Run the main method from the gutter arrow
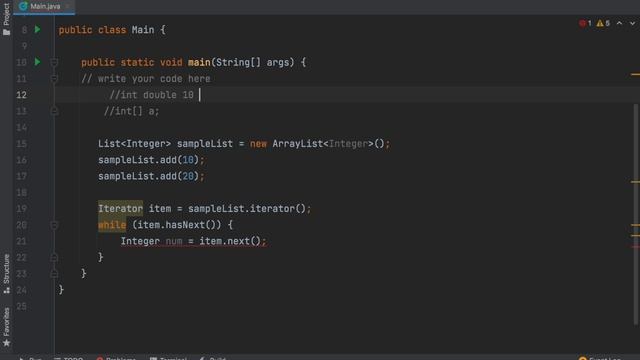This screenshot has width=640, height=360. (x=38, y=62)
